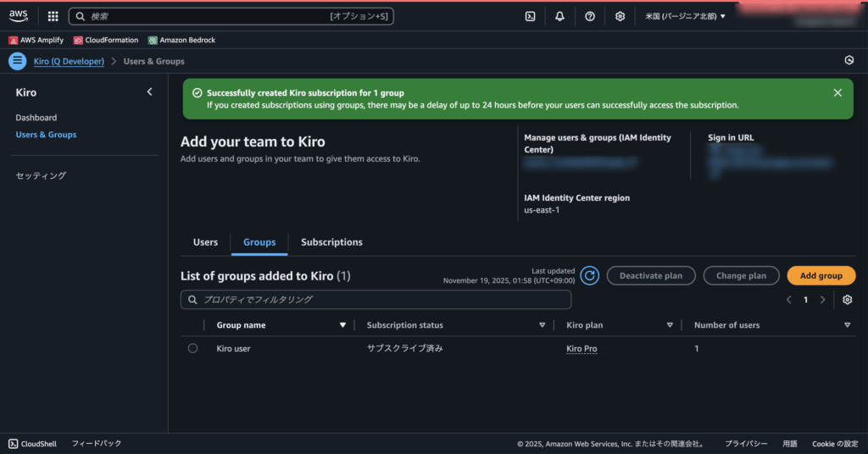Open the AWS services grid menu

53,16
